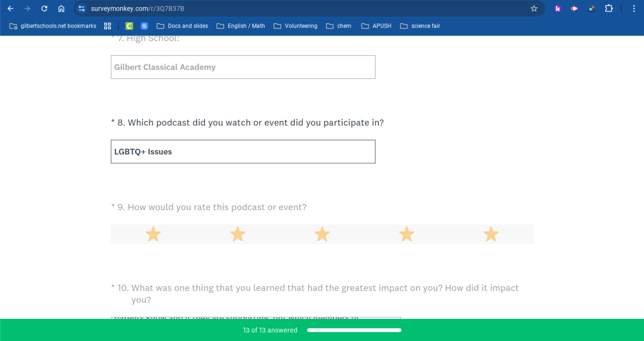Open the English / Math bookmark folder
The width and height of the screenshot is (644, 341).
tap(240, 26)
